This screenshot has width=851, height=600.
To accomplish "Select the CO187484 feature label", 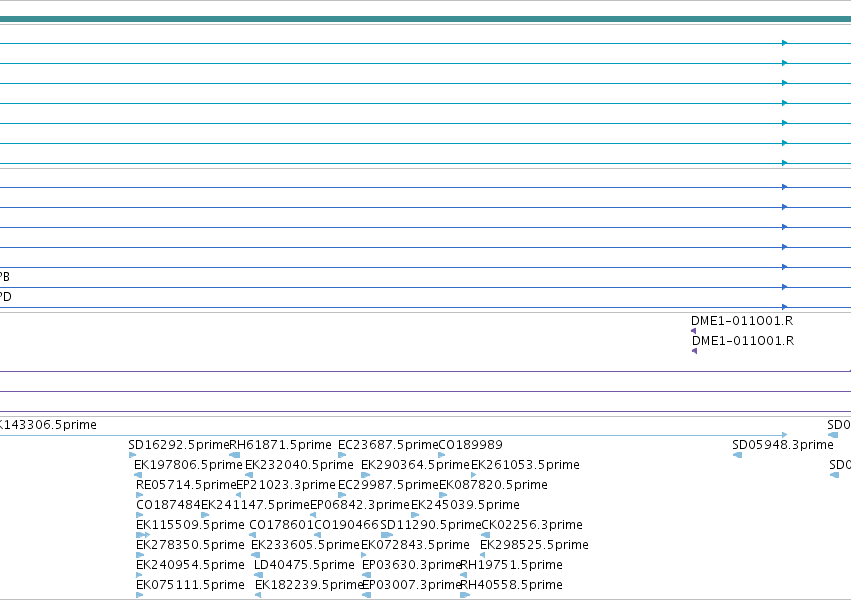I will (x=168, y=505).
